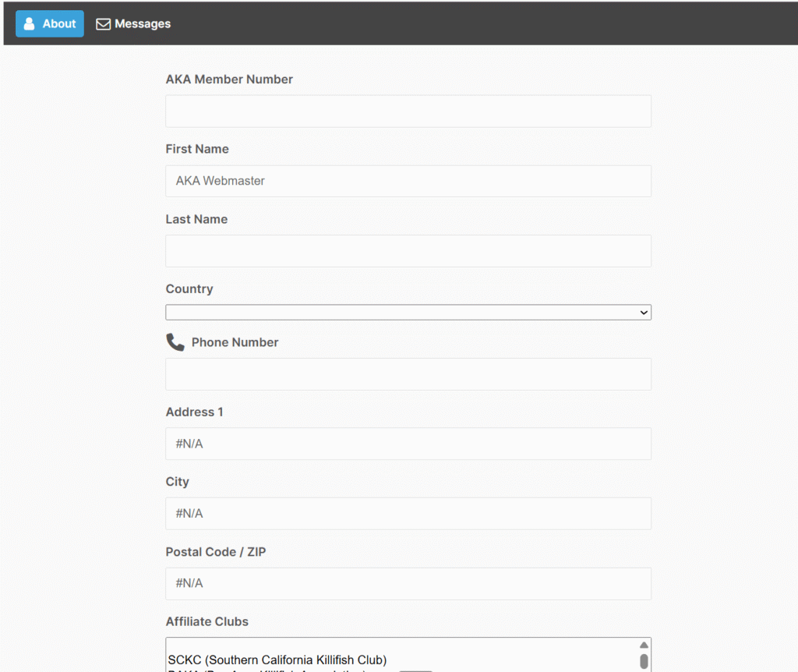Select SCKC (Southern California Killifish Club)
This screenshot has height=672, width=798.
[x=277, y=660]
